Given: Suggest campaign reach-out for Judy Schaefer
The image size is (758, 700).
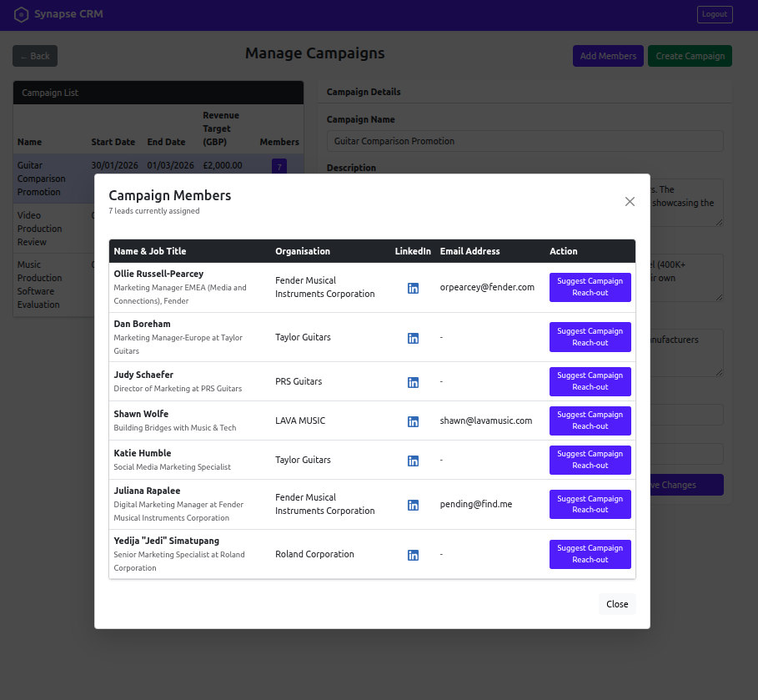Looking at the screenshot, I should [x=590, y=381].
